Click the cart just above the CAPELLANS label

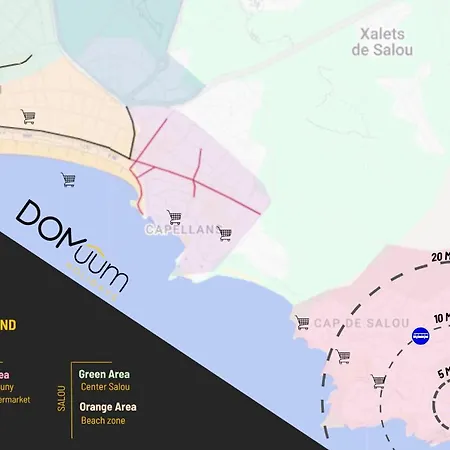(174, 217)
